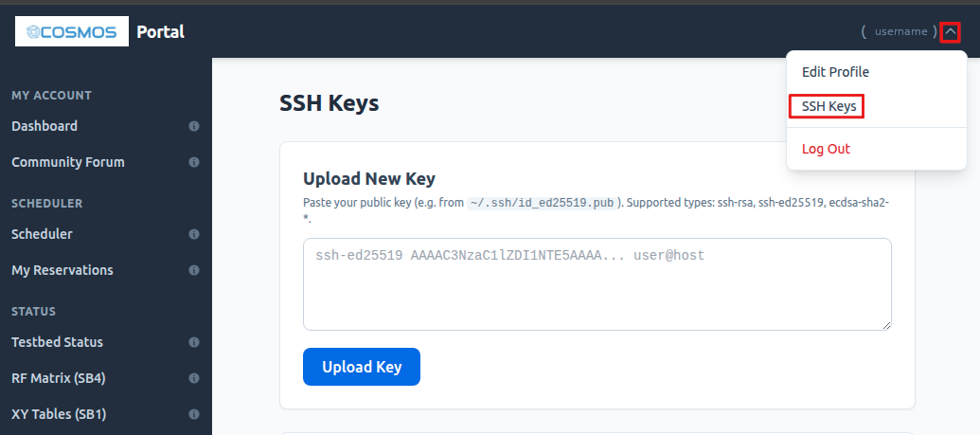This screenshot has width=980, height=435.
Task: Log Out from the user menu
Action: [x=826, y=149]
